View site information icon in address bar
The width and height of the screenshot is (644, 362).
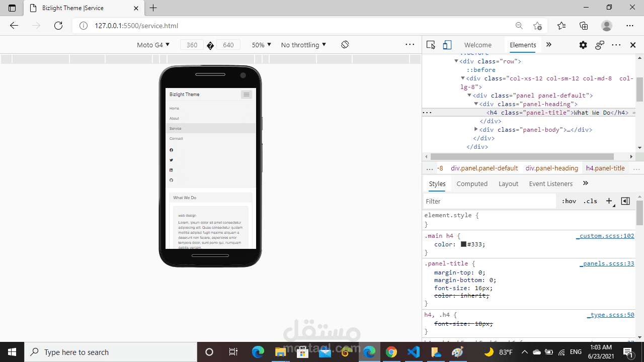(84, 26)
